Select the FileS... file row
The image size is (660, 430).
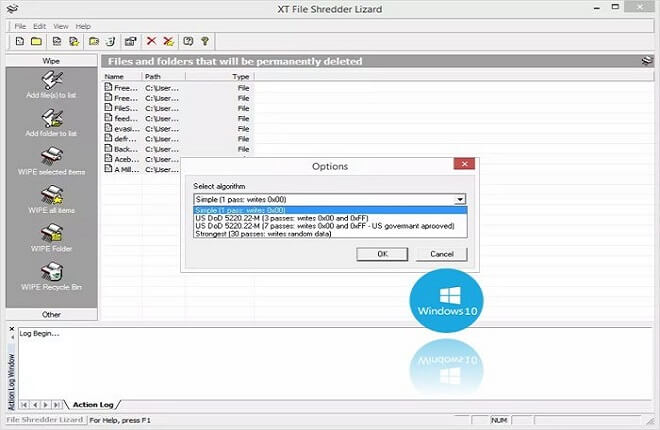pos(178,108)
